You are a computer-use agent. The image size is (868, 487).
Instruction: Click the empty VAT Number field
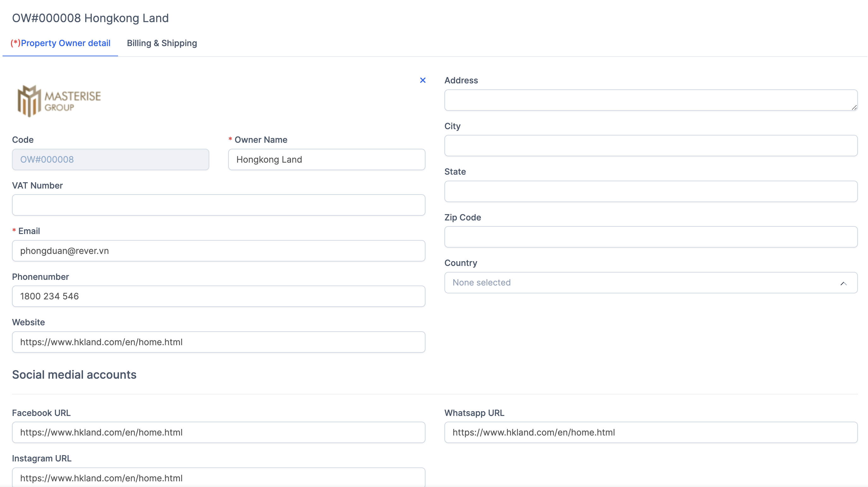(218, 205)
